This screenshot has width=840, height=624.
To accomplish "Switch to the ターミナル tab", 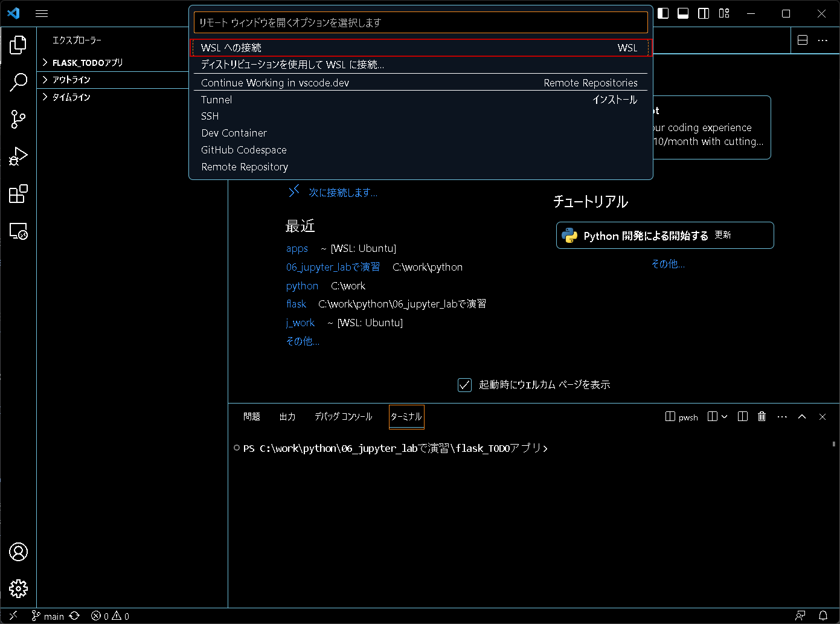I will click(406, 417).
